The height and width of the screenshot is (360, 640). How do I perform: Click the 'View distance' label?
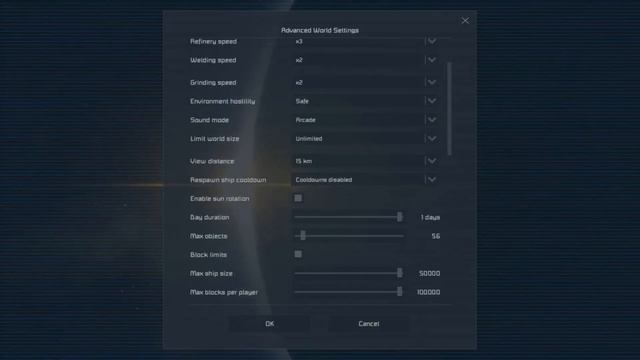212,161
